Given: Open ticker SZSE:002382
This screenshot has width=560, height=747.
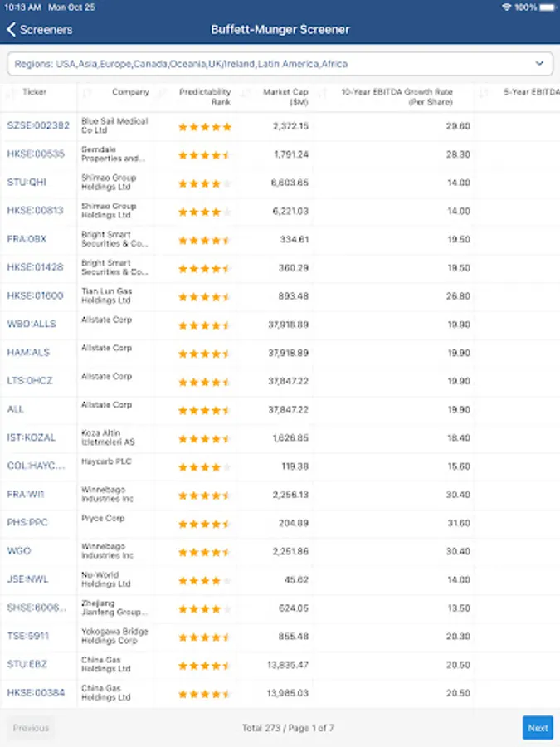Looking at the screenshot, I should click(x=38, y=126).
